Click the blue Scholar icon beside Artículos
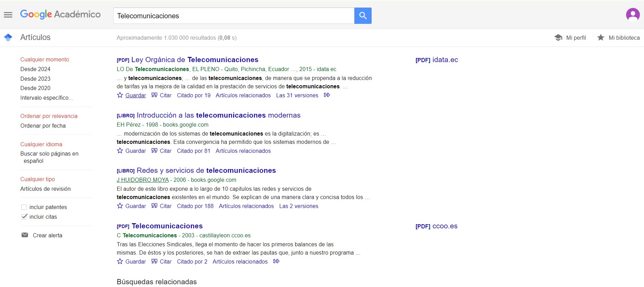 (x=8, y=37)
